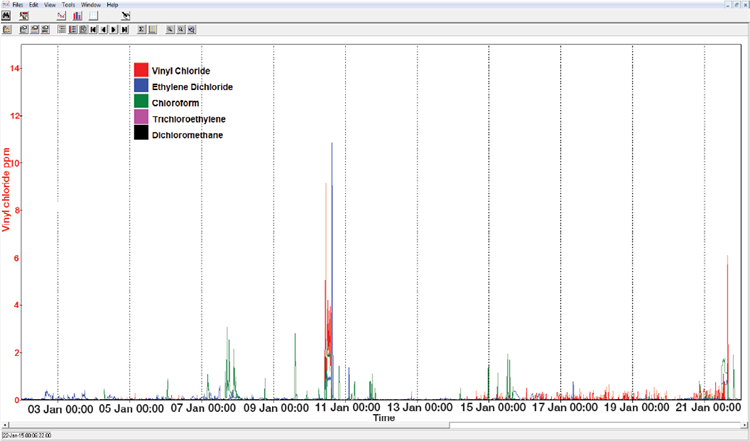
Task: Open the Files menu
Action: [18, 5]
